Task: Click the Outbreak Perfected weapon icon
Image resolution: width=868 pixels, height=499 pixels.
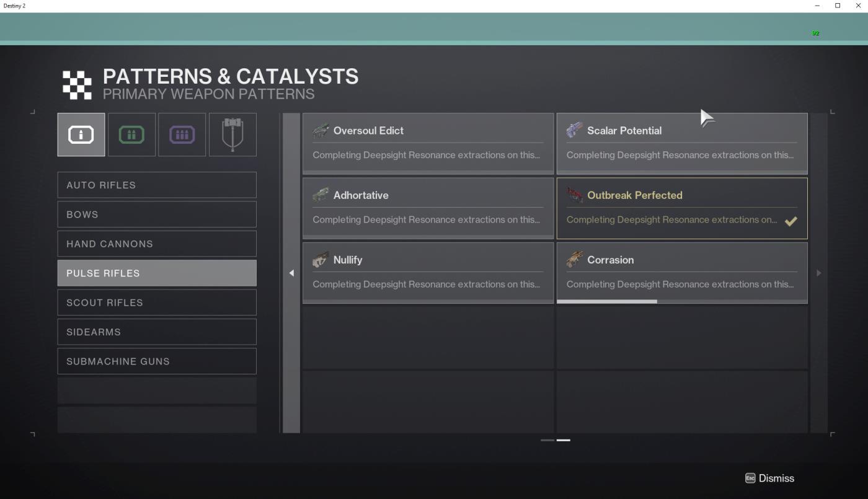Action: tap(575, 195)
